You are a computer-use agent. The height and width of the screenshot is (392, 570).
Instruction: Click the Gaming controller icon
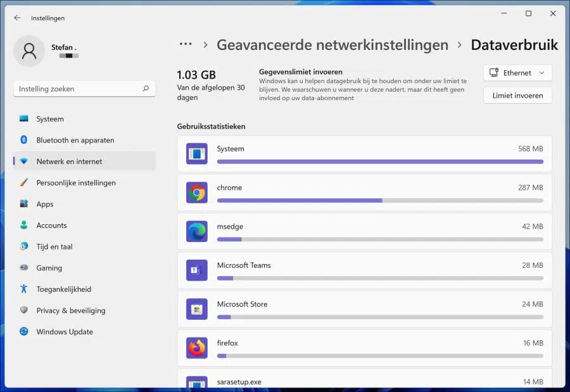pyautogui.click(x=24, y=268)
